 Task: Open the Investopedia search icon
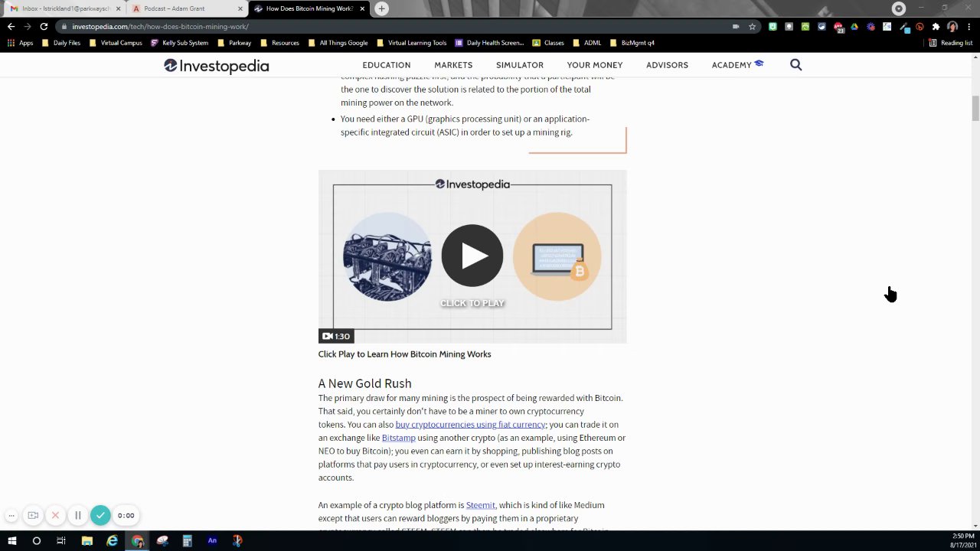click(x=796, y=65)
